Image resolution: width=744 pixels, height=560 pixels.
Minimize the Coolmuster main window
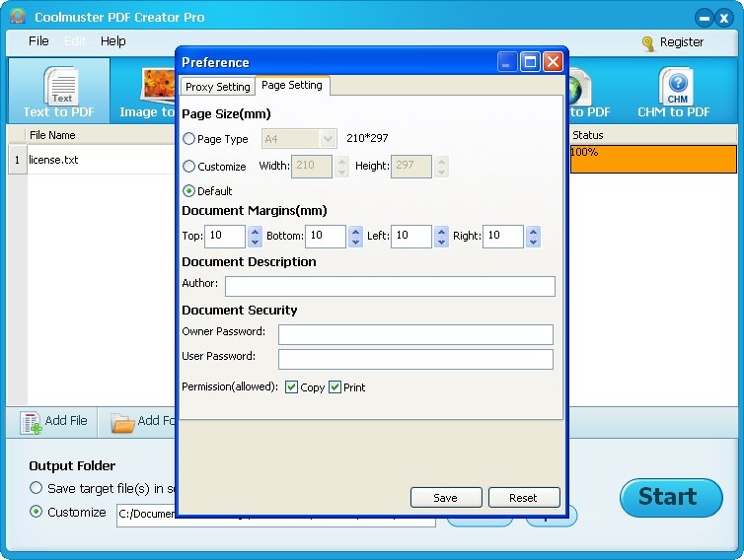click(x=705, y=19)
